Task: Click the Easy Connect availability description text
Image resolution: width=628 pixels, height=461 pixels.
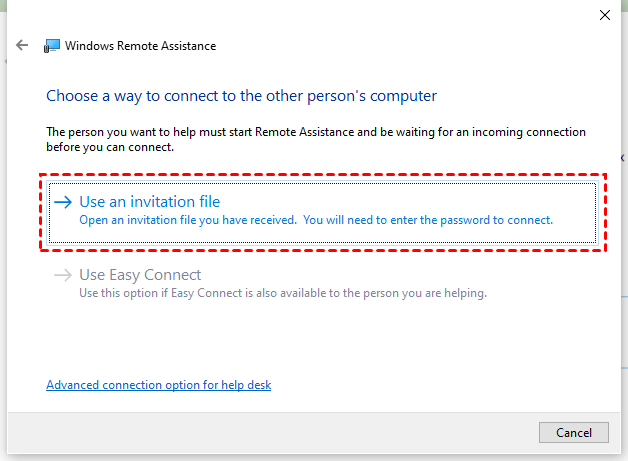Action: click(282, 293)
